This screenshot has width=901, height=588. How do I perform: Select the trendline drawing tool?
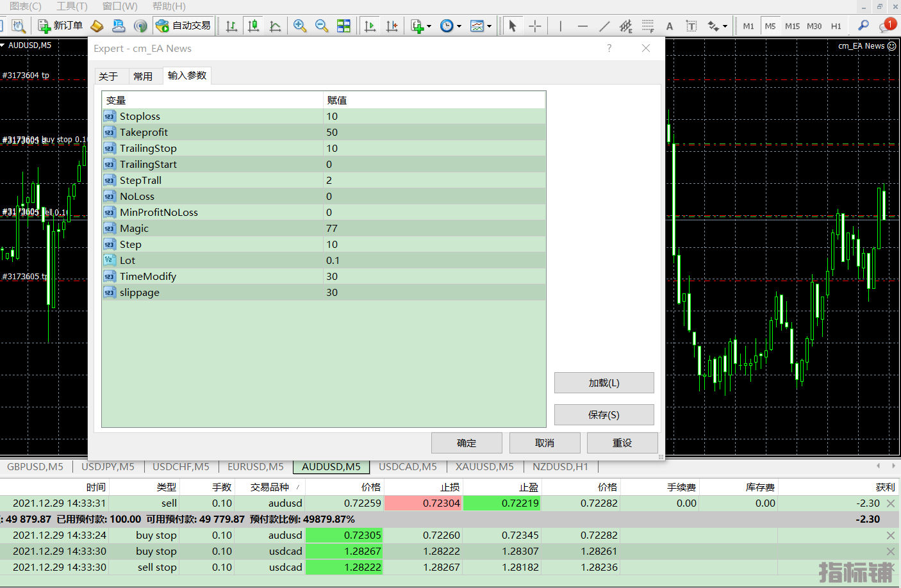604,26
